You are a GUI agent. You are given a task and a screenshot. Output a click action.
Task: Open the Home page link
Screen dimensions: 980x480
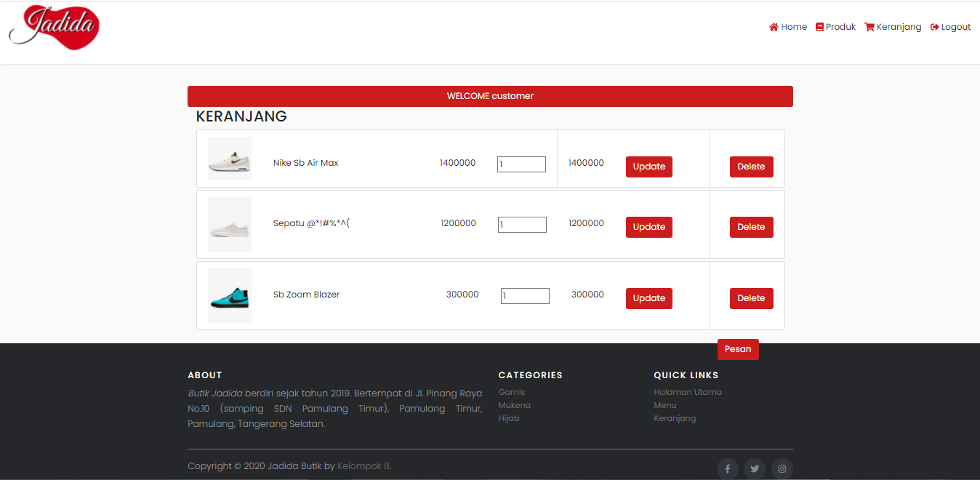coord(788,27)
